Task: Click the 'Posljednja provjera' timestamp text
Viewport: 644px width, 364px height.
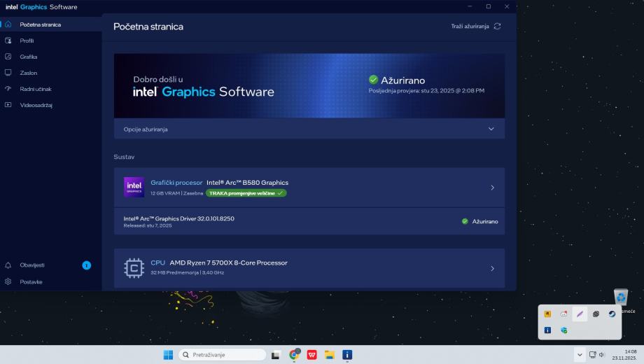Action: (x=426, y=91)
